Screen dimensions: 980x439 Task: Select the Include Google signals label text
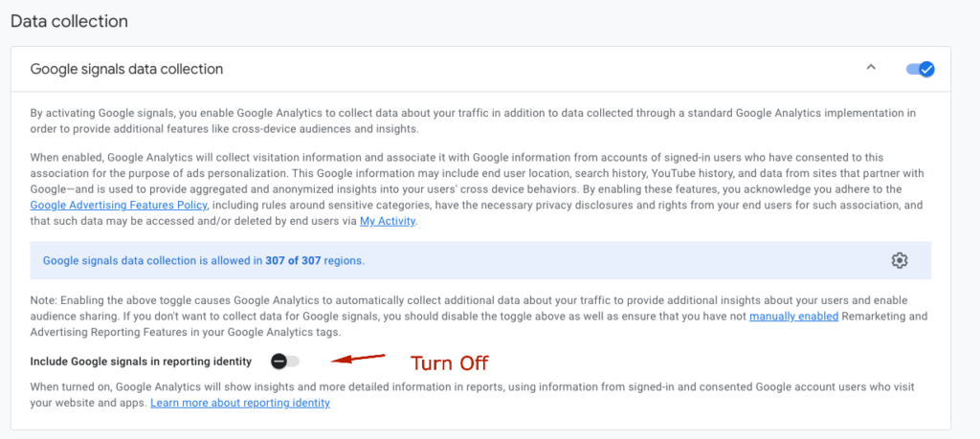pyautogui.click(x=141, y=361)
